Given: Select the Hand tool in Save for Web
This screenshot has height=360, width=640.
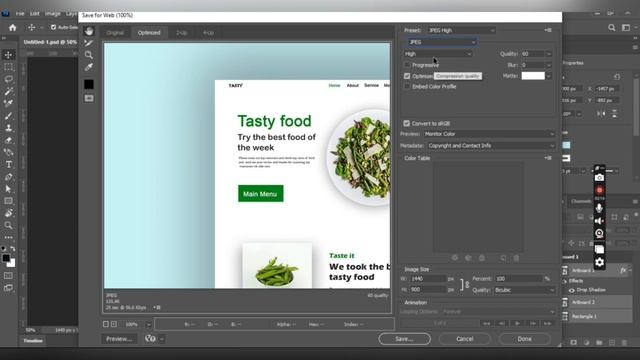Looking at the screenshot, I should (x=89, y=31).
